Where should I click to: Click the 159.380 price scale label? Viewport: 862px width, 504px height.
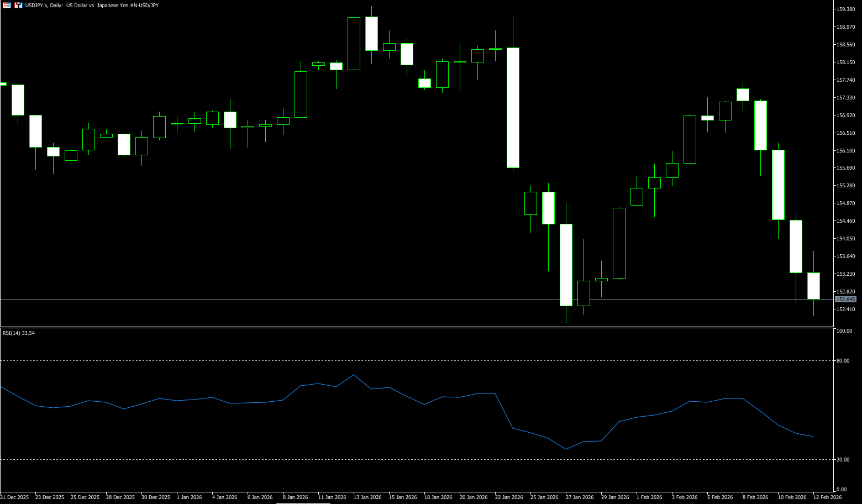846,9
